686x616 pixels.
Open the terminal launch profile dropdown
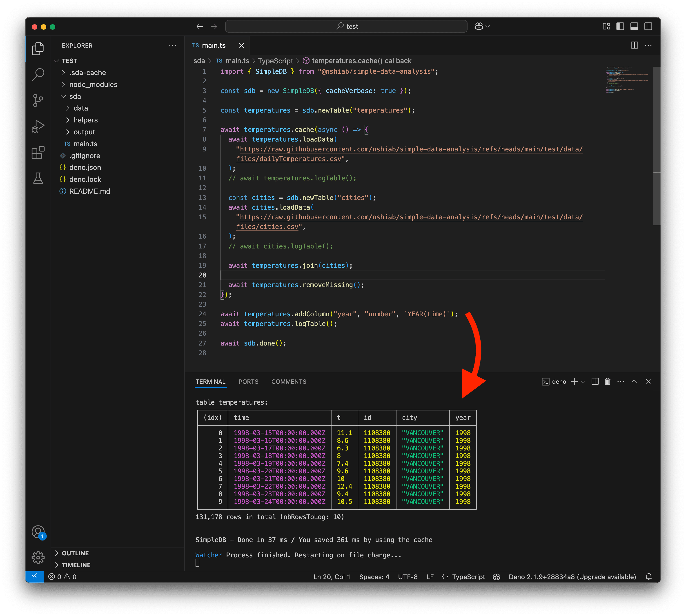coord(583,381)
